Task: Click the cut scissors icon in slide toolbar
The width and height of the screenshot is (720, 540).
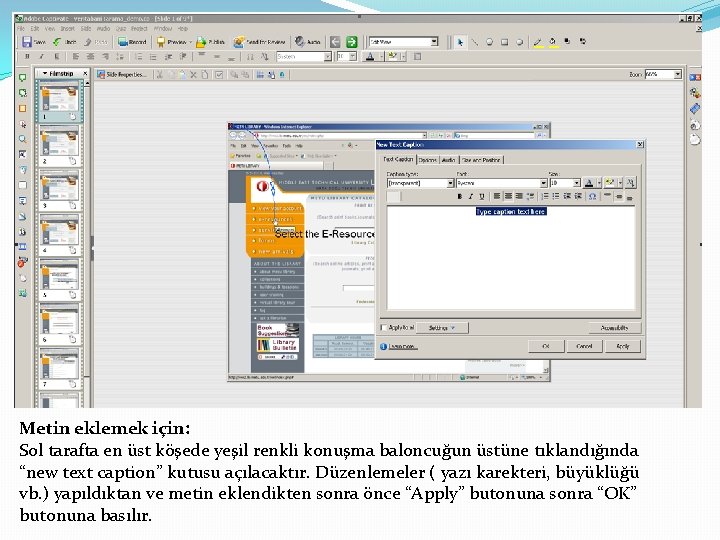Action: click(160, 74)
